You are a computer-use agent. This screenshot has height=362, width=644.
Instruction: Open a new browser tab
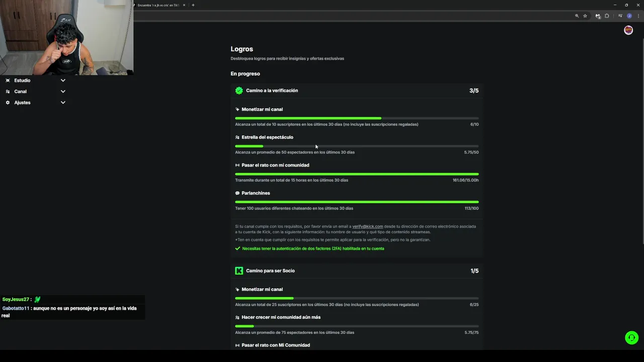click(193, 5)
